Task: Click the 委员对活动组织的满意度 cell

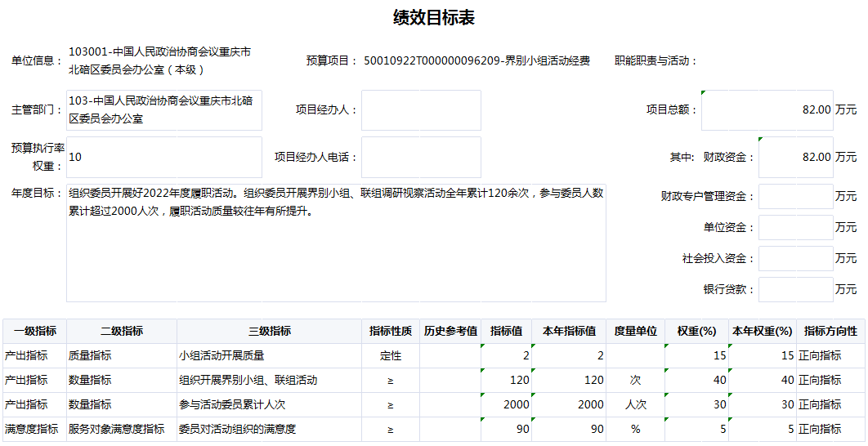Action: (x=270, y=430)
